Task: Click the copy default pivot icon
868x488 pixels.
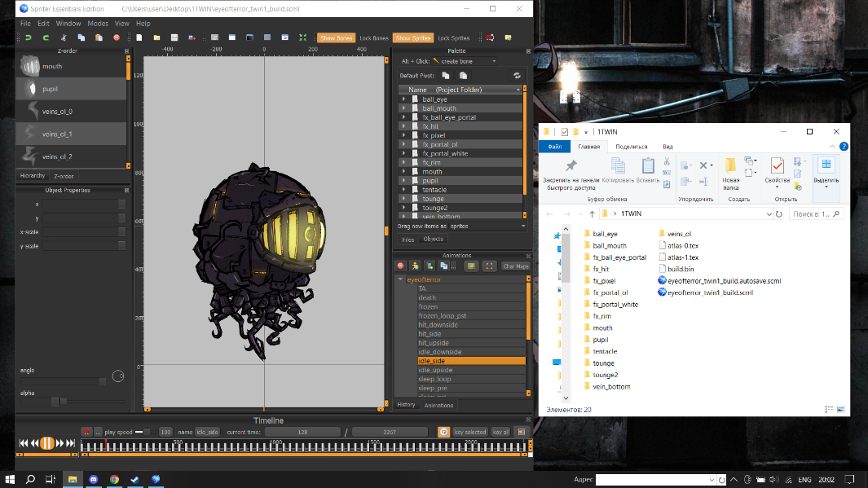Action: (446, 76)
